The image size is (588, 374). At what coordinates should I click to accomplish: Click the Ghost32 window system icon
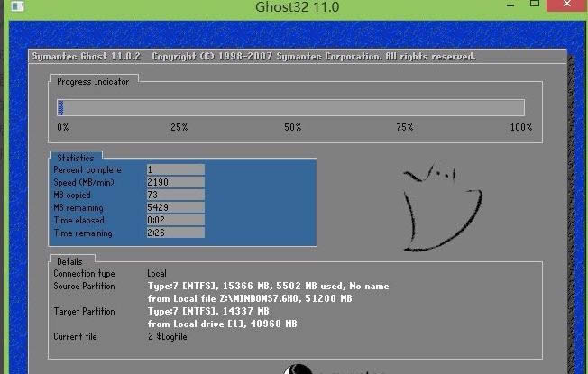coord(17,6)
